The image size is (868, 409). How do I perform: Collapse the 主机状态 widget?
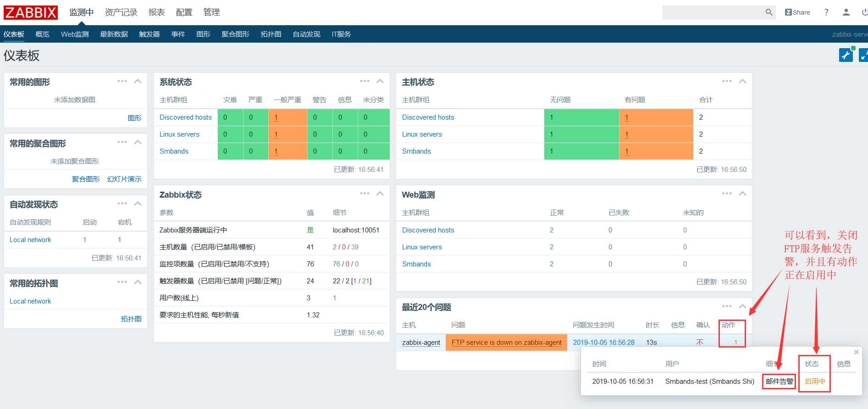point(742,81)
